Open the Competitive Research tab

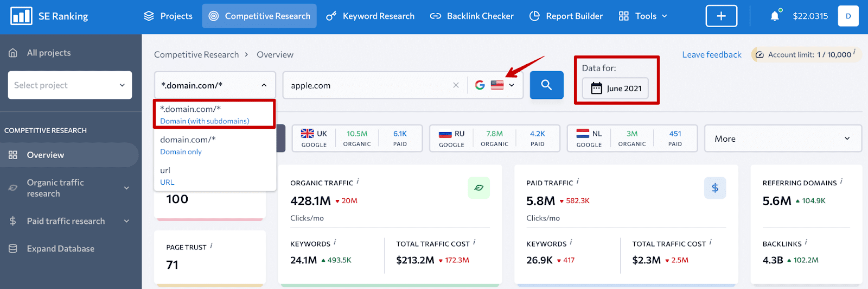click(259, 16)
